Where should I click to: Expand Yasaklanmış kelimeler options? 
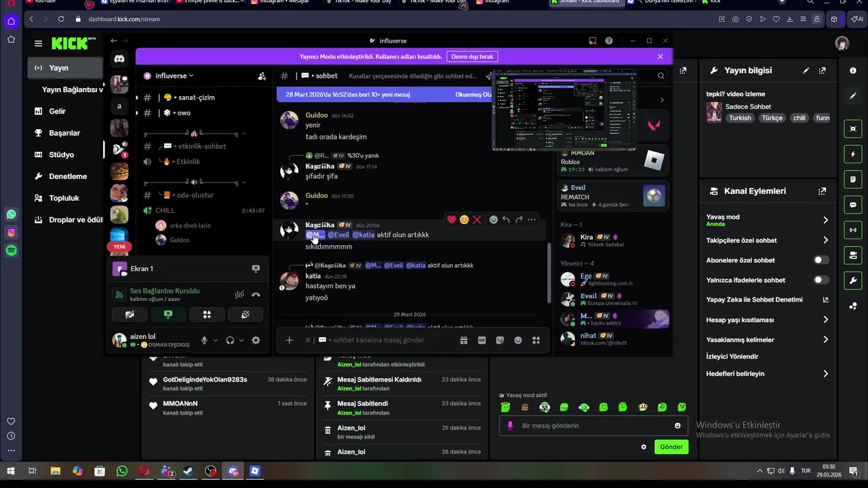pos(825,340)
